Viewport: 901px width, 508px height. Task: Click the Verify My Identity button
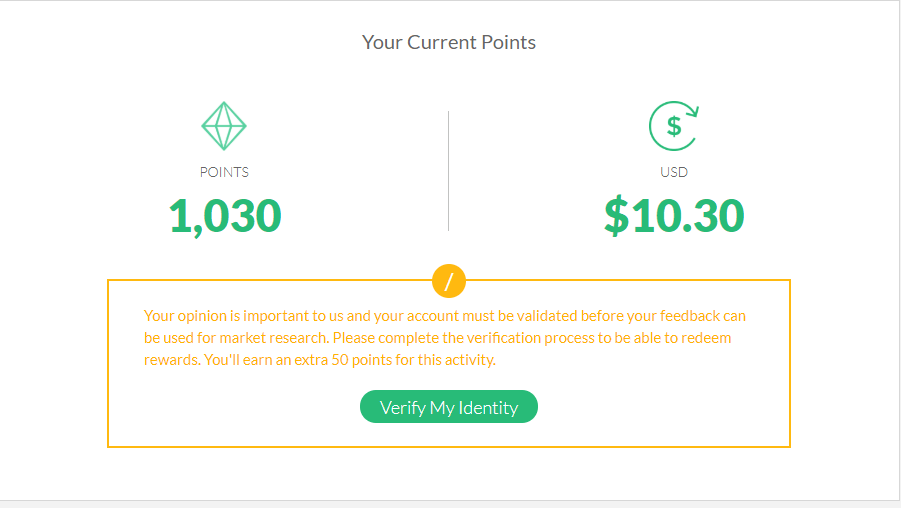449,407
